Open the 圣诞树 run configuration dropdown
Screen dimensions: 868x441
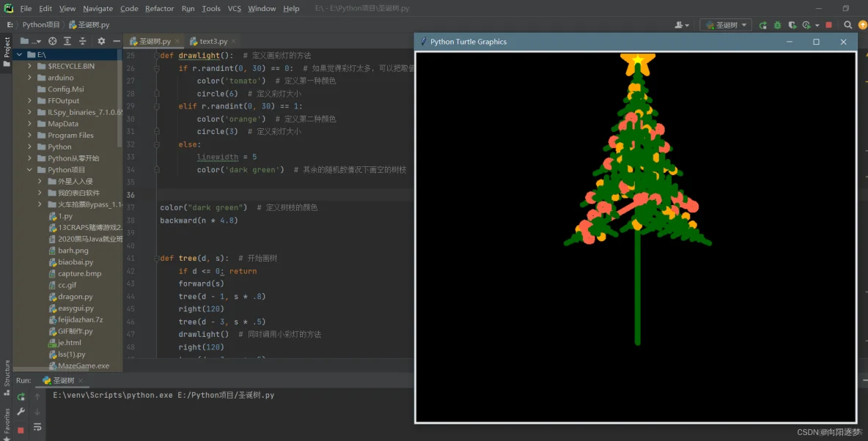(x=726, y=25)
